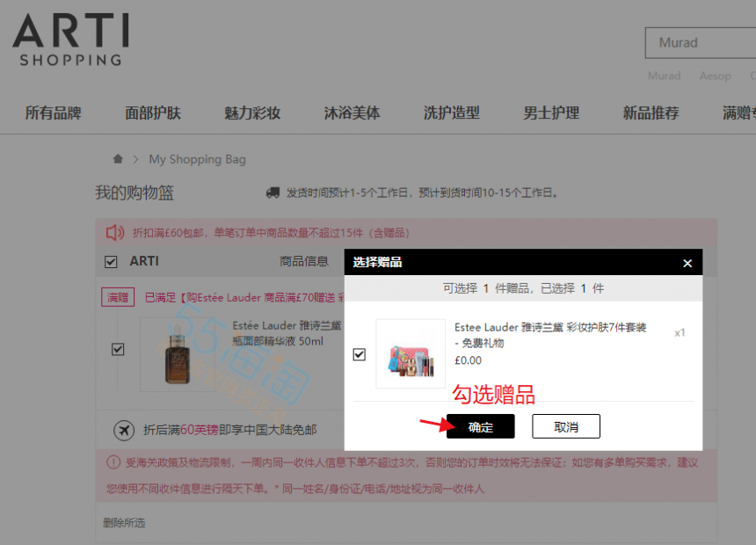Viewport: 756px width, 545px height.
Task: Click the 发货时间预计1-5个工作日 shipping notice
Action: pos(422,193)
